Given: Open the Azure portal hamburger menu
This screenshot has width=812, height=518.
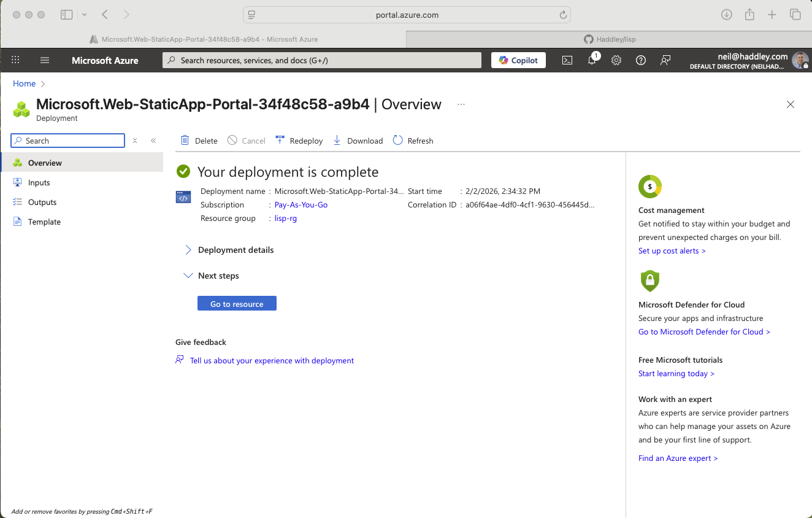Looking at the screenshot, I should pos(44,60).
